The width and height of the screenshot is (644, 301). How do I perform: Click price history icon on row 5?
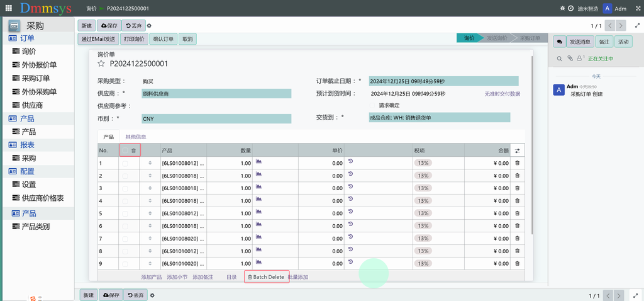pos(350,212)
